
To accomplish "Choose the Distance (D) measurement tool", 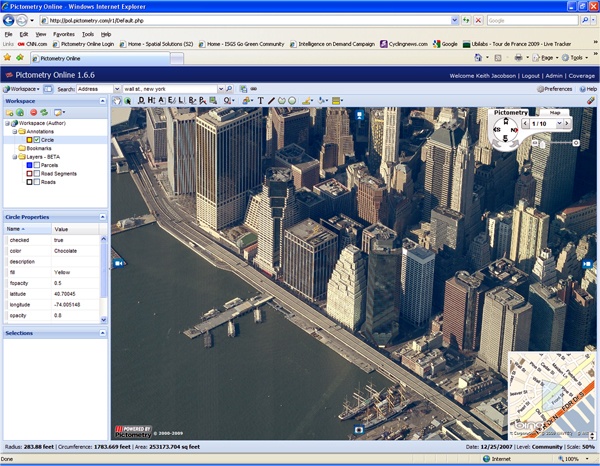I will 141,100.
